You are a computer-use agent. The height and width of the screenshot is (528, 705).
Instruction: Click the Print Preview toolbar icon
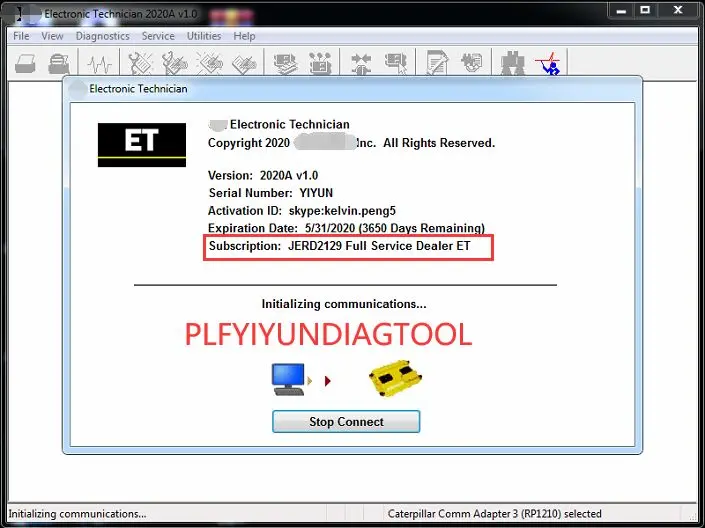pos(59,63)
